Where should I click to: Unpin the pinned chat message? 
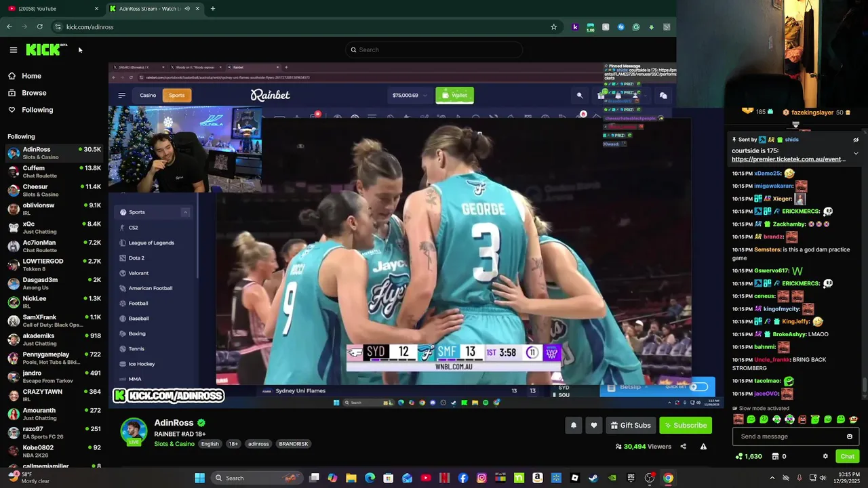856,140
